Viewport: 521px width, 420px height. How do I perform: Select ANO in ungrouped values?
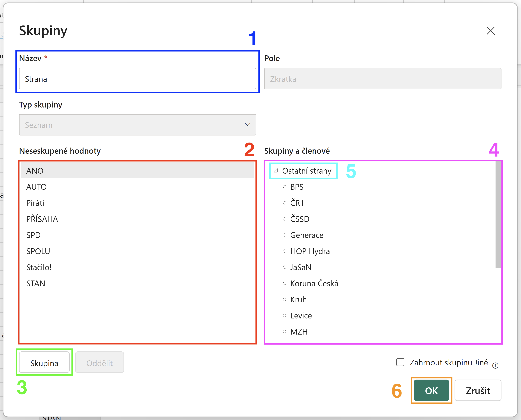(x=137, y=171)
